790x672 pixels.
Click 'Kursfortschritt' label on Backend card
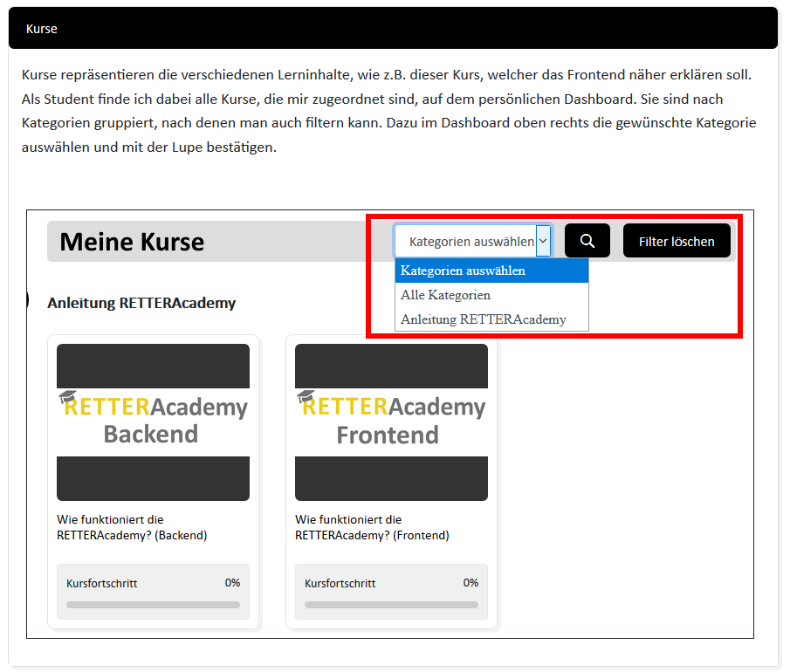pyautogui.click(x=102, y=583)
